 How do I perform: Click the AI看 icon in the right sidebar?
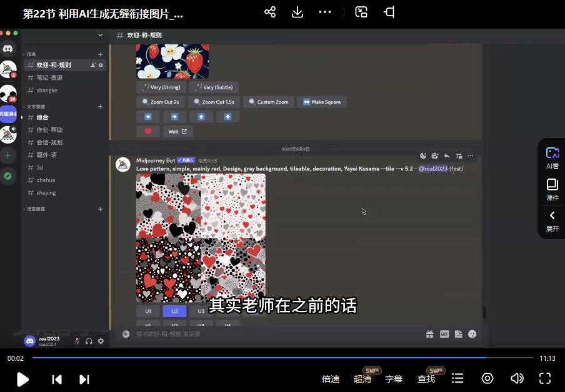[552, 156]
